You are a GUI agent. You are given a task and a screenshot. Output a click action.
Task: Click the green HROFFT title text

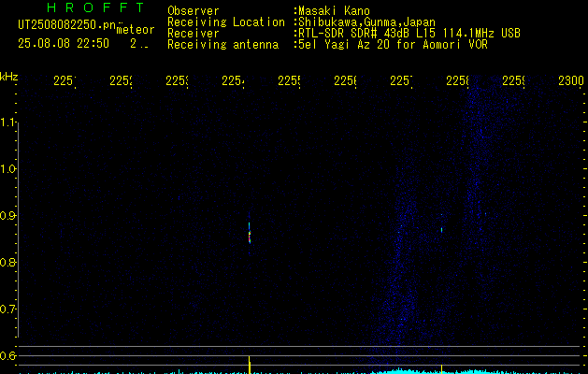pos(96,7)
